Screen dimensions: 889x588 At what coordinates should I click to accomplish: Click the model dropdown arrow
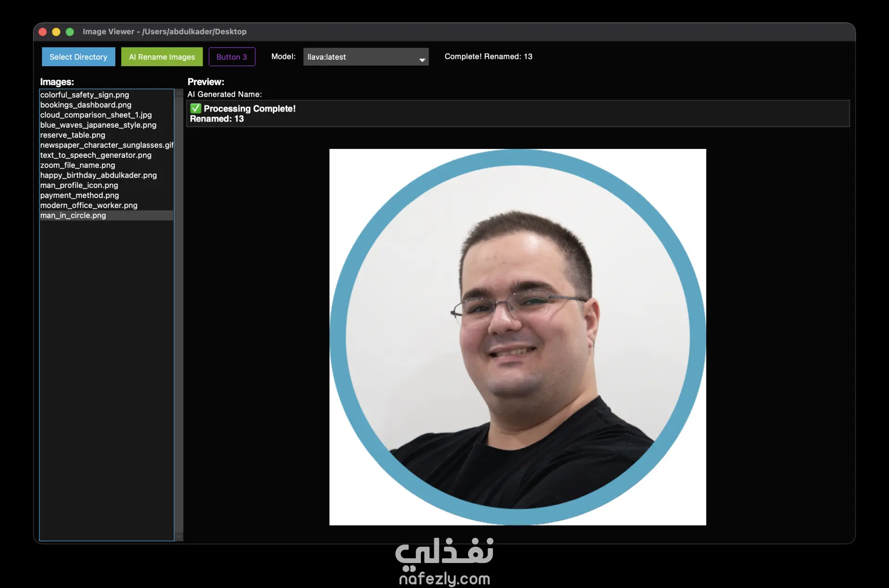(422, 60)
